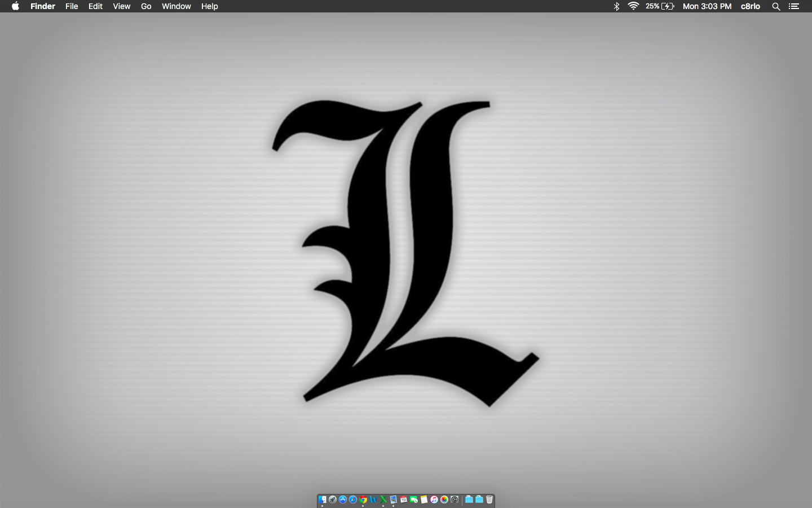Open Notes app in the Dock
Screen dimensions: 812x508
[424, 500]
